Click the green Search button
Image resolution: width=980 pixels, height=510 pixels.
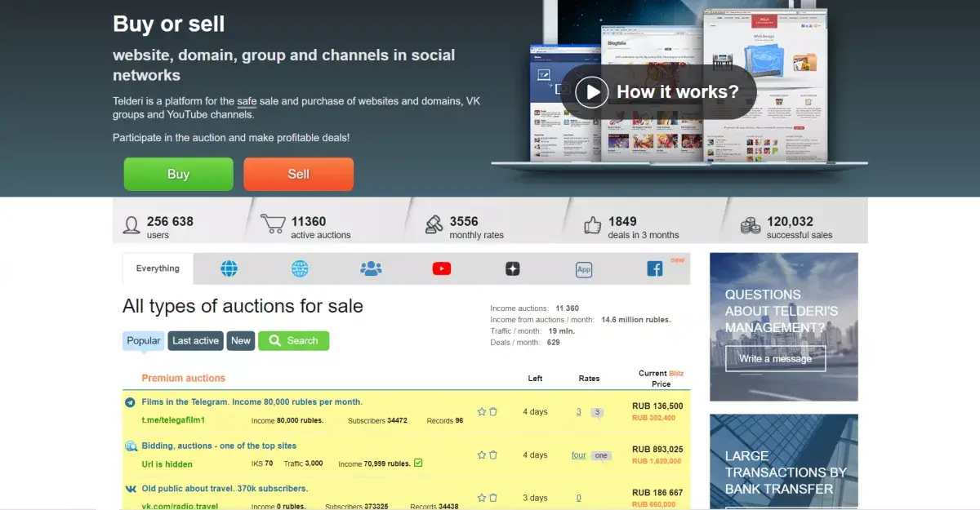click(x=294, y=340)
